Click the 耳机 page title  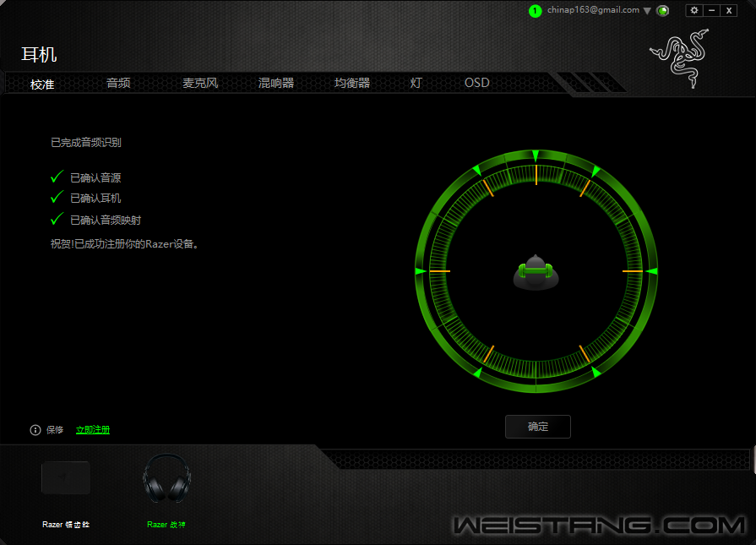coord(39,54)
